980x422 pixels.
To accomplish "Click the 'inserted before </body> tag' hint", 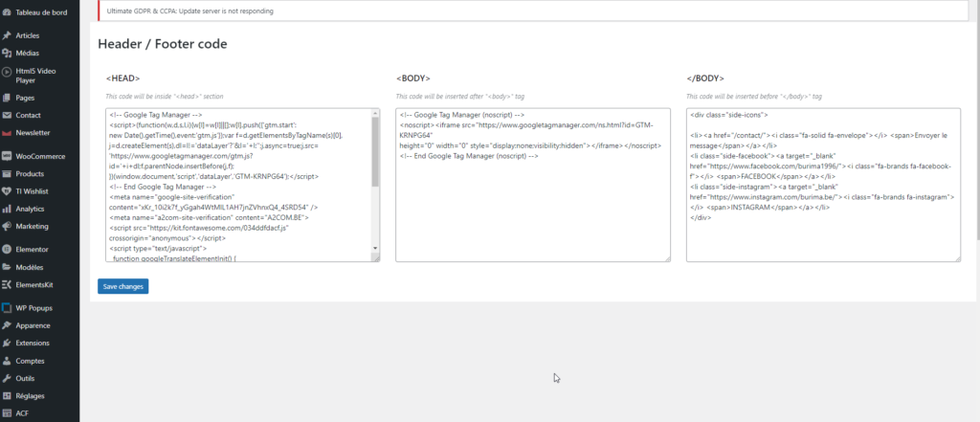I will click(x=754, y=97).
